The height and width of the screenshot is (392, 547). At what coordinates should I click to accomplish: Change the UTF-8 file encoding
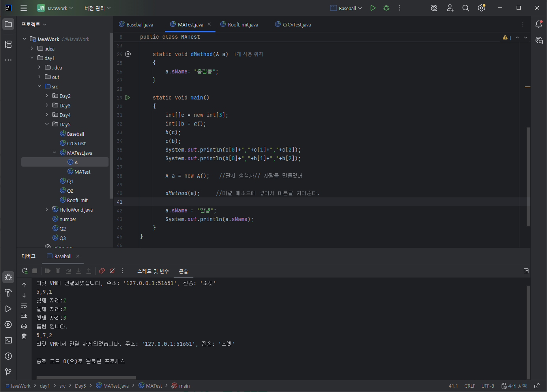coord(488,386)
